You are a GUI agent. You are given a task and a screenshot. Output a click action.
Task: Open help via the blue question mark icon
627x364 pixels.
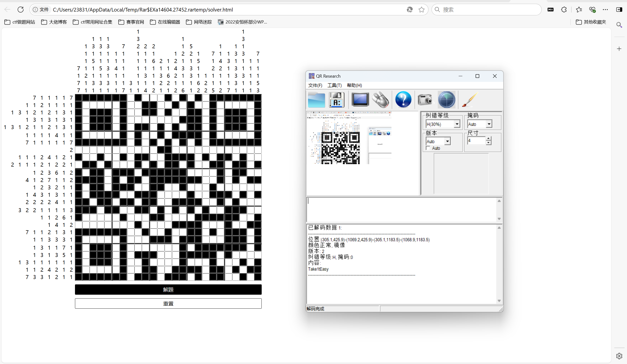pyautogui.click(x=403, y=99)
